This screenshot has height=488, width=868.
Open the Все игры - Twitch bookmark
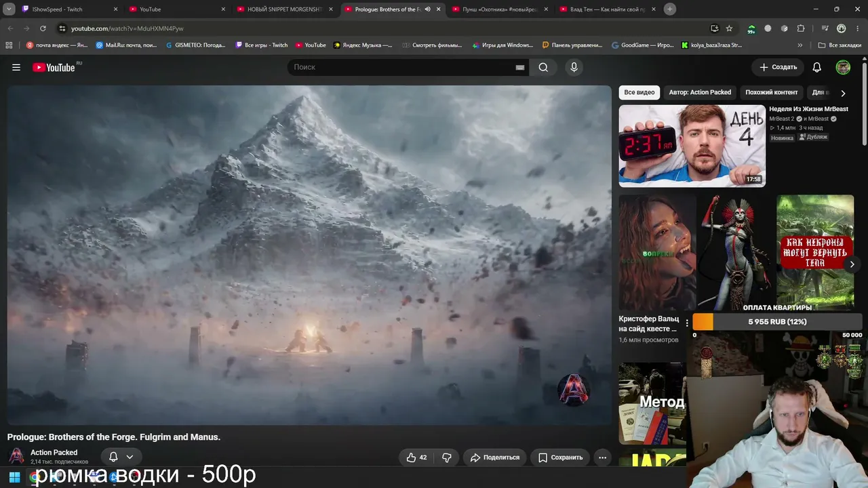coord(262,45)
